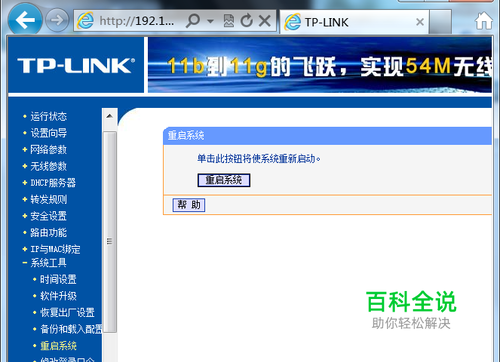Select the highlighted 重启系统 submenu item
Viewport: 500px width, 362px height.
tap(58, 346)
